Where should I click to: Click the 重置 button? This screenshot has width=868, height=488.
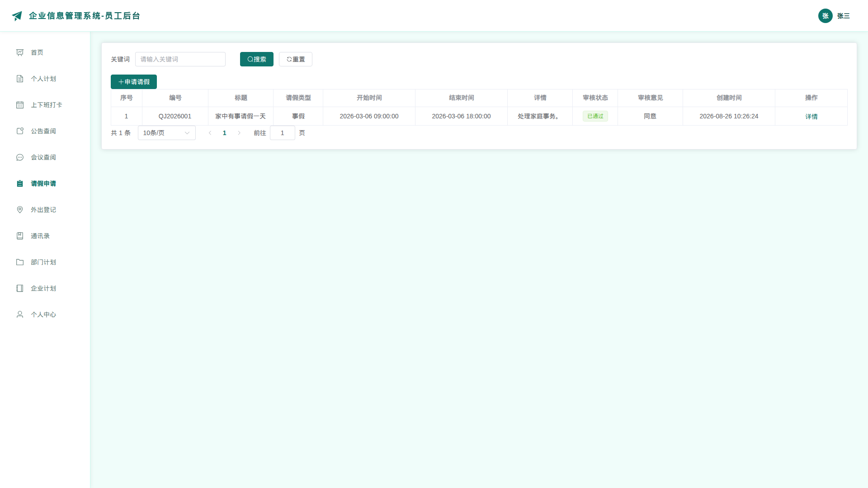click(x=296, y=59)
